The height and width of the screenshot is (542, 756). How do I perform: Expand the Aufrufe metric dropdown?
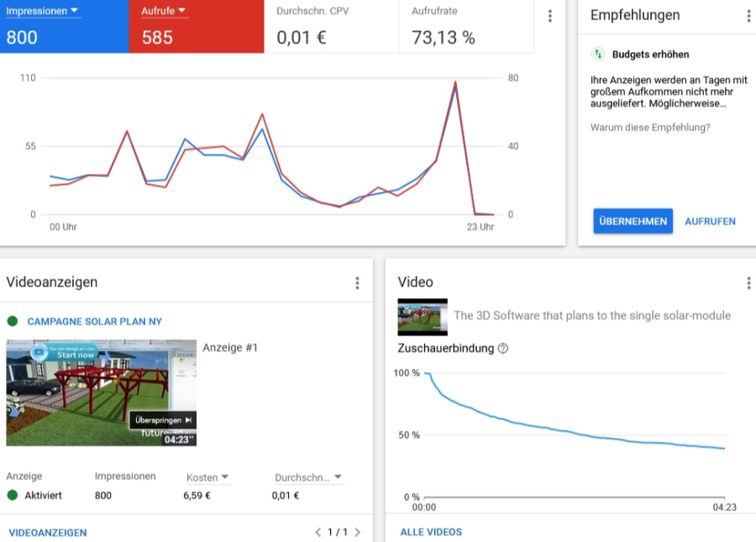pos(181,11)
